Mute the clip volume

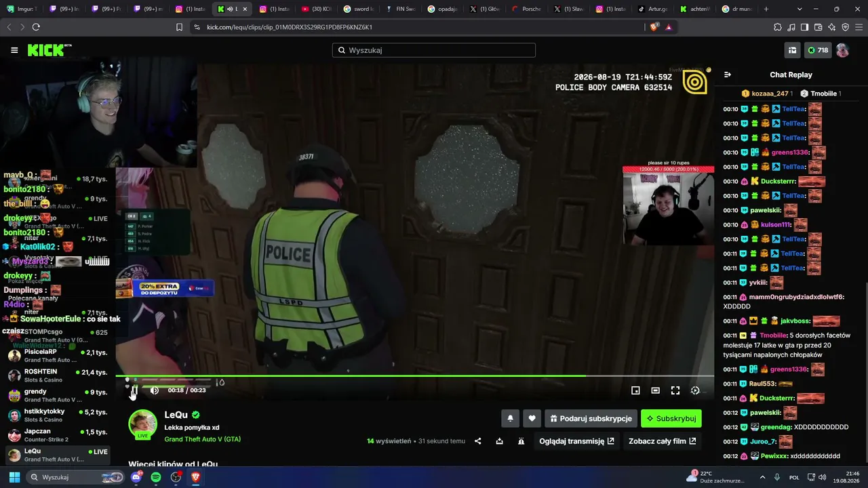pyautogui.click(x=155, y=390)
